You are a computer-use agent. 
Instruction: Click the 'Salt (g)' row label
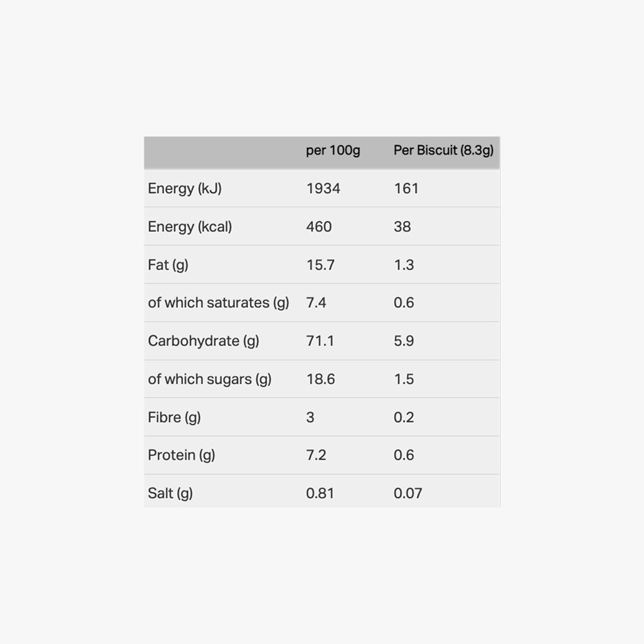[x=170, y=493]
